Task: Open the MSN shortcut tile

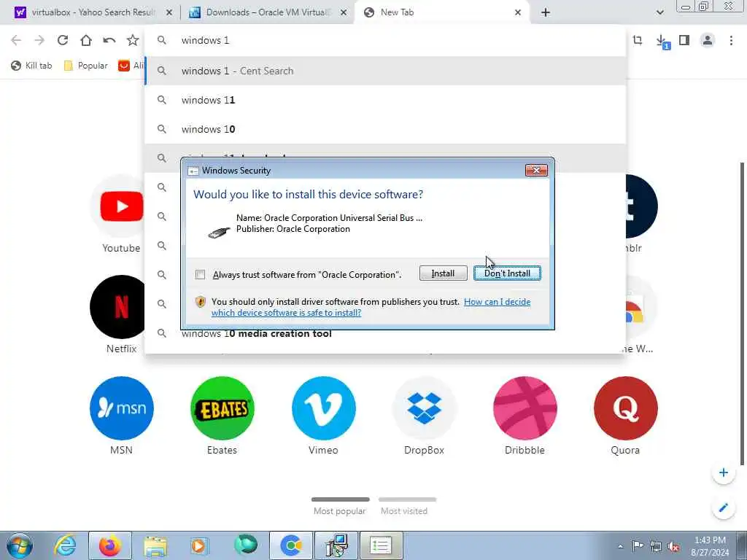Action: tap(122, 408)
